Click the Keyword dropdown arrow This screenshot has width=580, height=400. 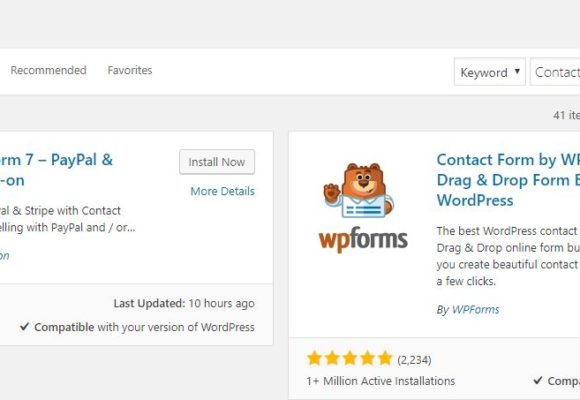[x=517, y=71]
